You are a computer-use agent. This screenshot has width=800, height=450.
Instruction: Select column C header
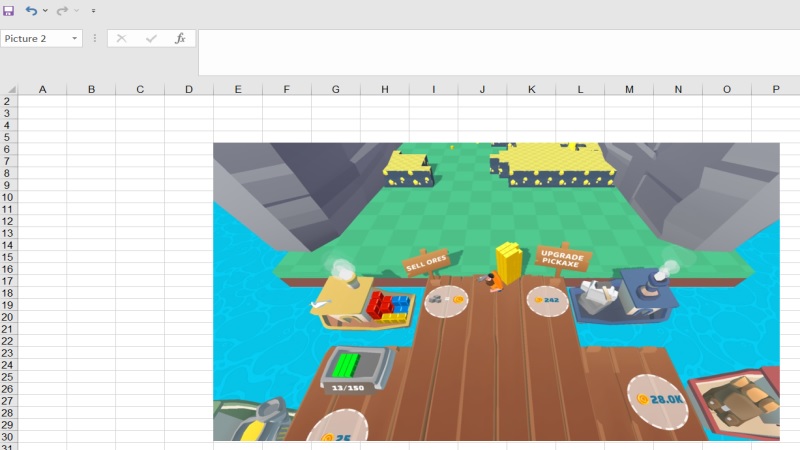click(140, 89)
